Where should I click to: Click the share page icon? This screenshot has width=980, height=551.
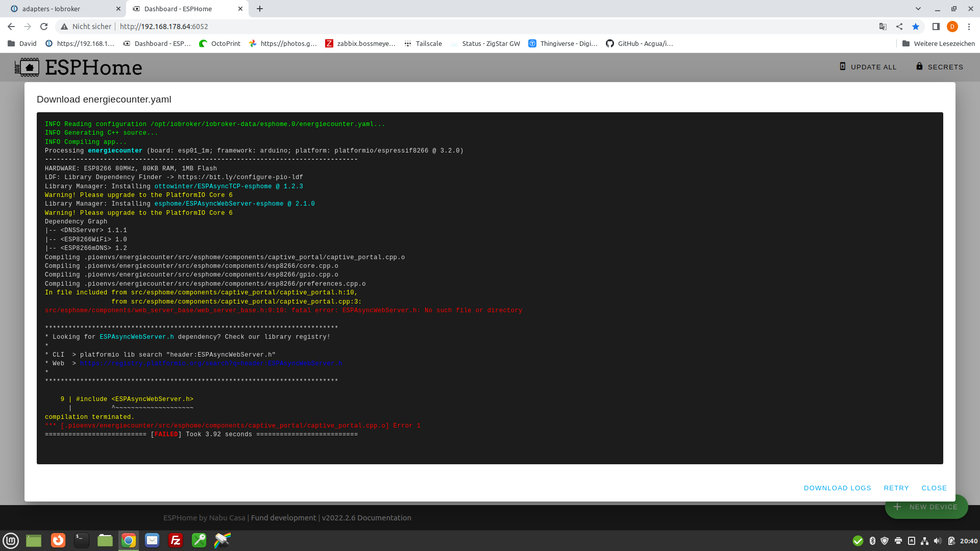pos(899,27)
